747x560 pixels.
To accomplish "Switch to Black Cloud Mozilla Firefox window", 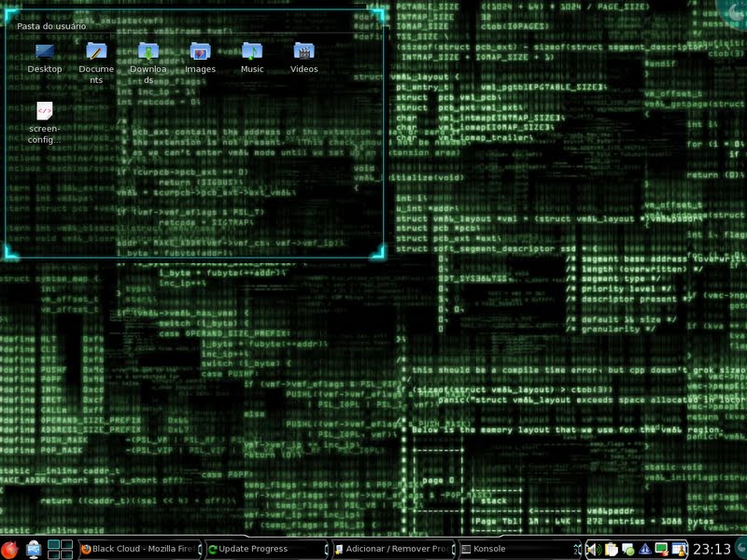I will [140, 549].
